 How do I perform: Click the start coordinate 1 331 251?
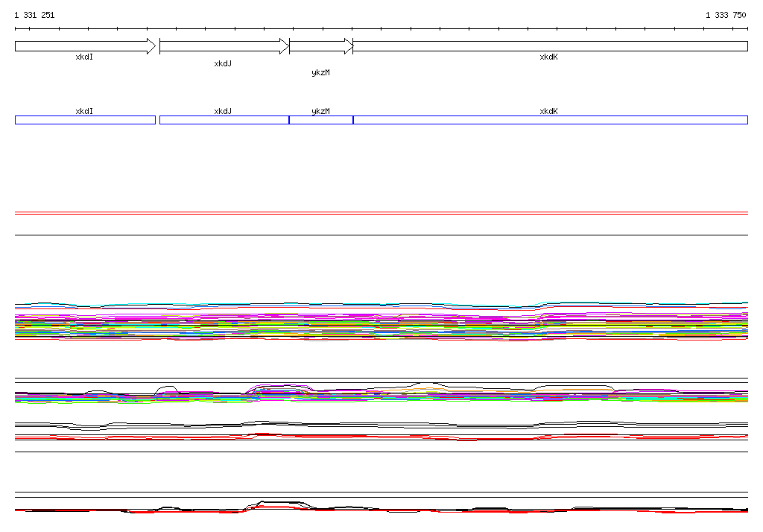34,15
